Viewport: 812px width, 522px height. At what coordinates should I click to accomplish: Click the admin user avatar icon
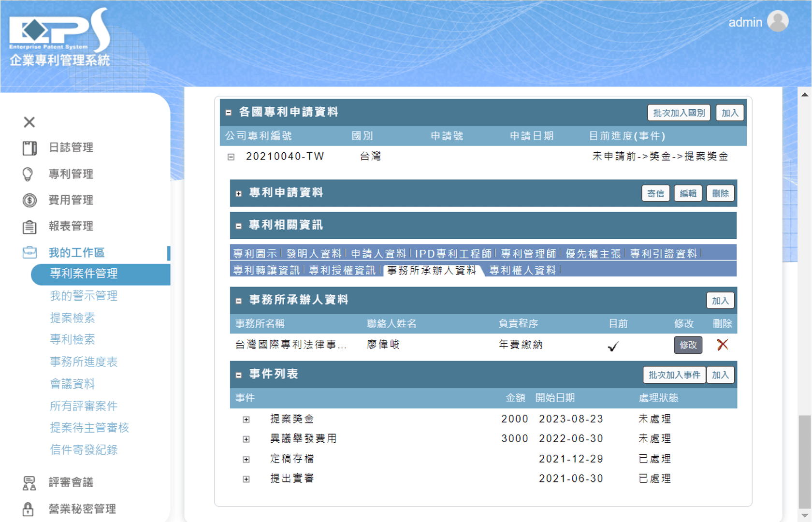[777, 21]
